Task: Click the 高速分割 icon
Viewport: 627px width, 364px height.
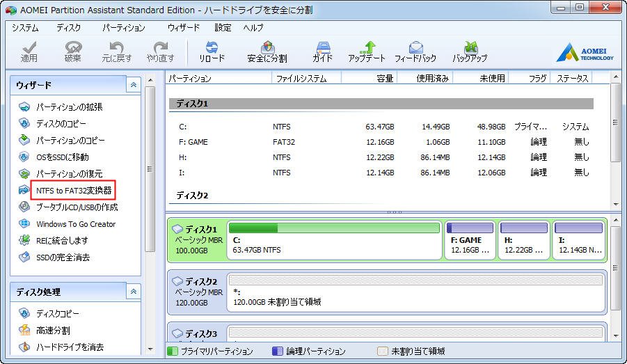Action: (x=24, y=330)
